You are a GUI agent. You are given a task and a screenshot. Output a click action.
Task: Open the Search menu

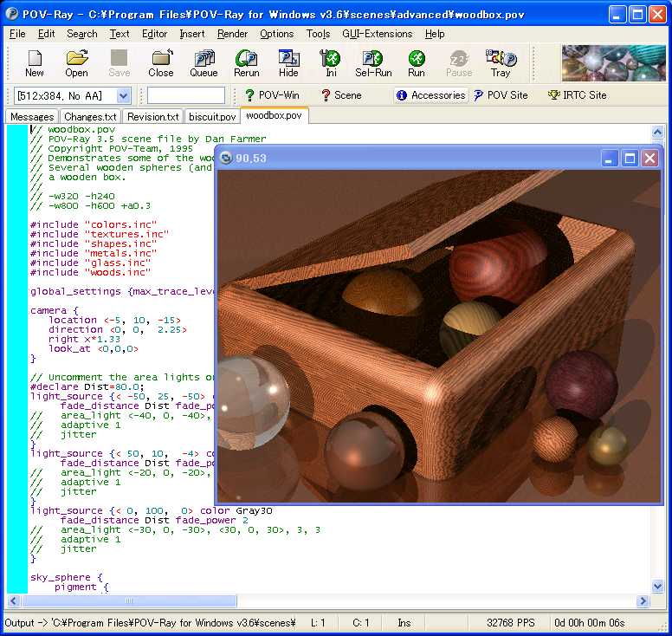click(82, 34)
